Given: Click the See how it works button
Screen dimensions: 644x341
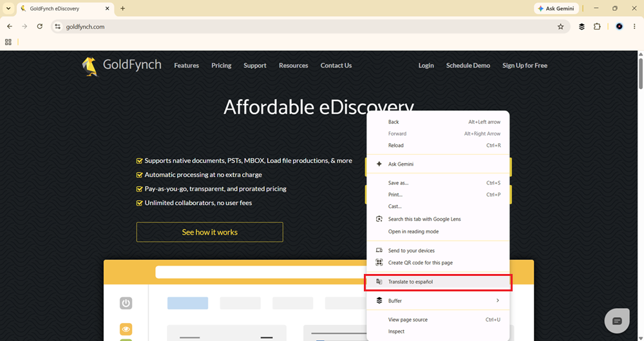Looking at the screenshot, I should pos(209,232).
